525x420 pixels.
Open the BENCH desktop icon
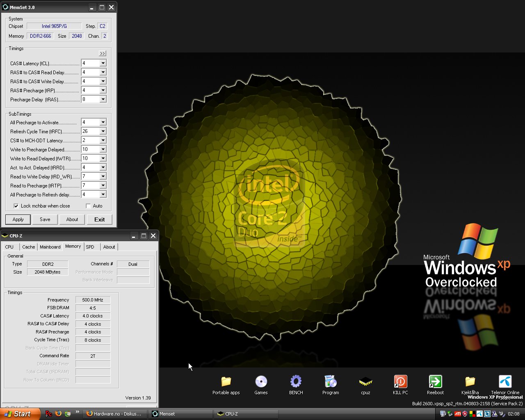pos(296,385)
